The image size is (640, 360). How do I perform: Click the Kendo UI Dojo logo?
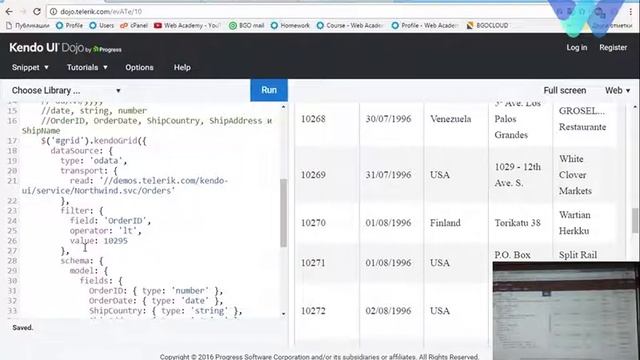[x=65, y=48]
